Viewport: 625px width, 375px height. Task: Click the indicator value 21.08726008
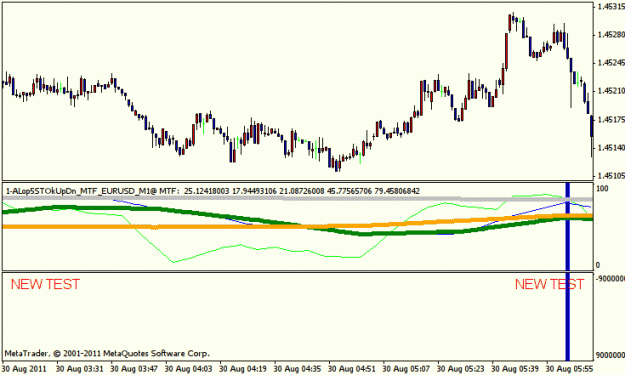[x=302, y=191]
